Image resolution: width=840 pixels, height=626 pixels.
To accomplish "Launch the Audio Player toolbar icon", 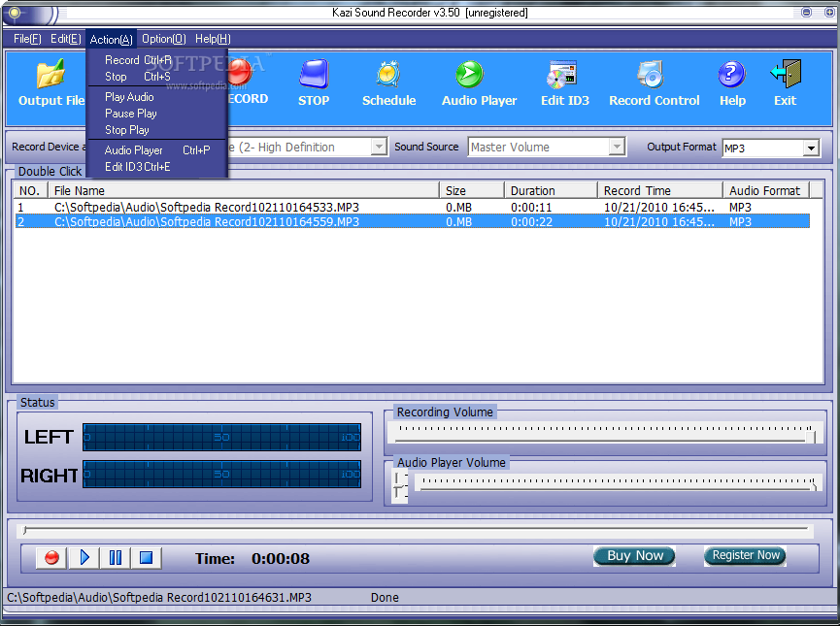I will tap(469, 74).
